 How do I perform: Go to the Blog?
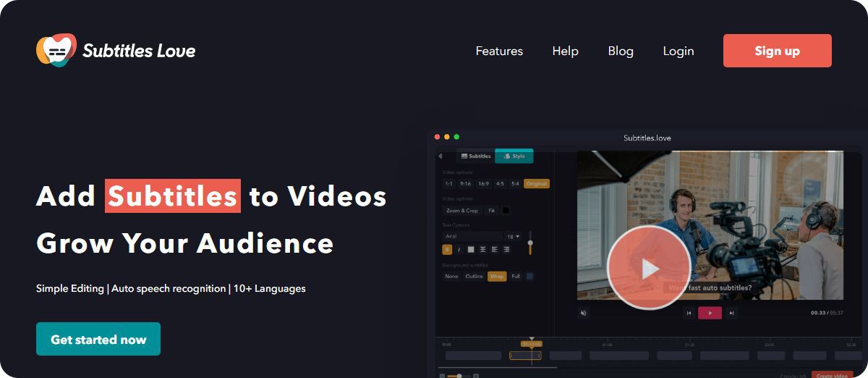[621, 51]
